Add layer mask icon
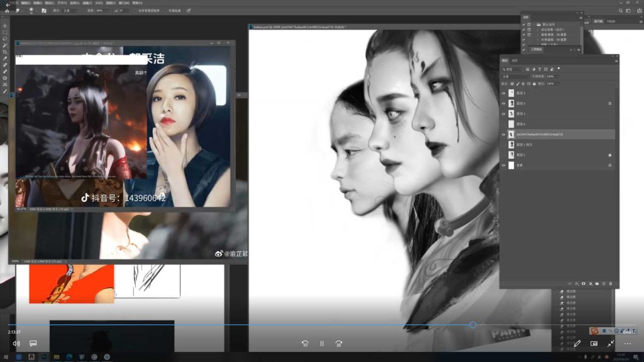The image size is (644, 362). (583, 283)
